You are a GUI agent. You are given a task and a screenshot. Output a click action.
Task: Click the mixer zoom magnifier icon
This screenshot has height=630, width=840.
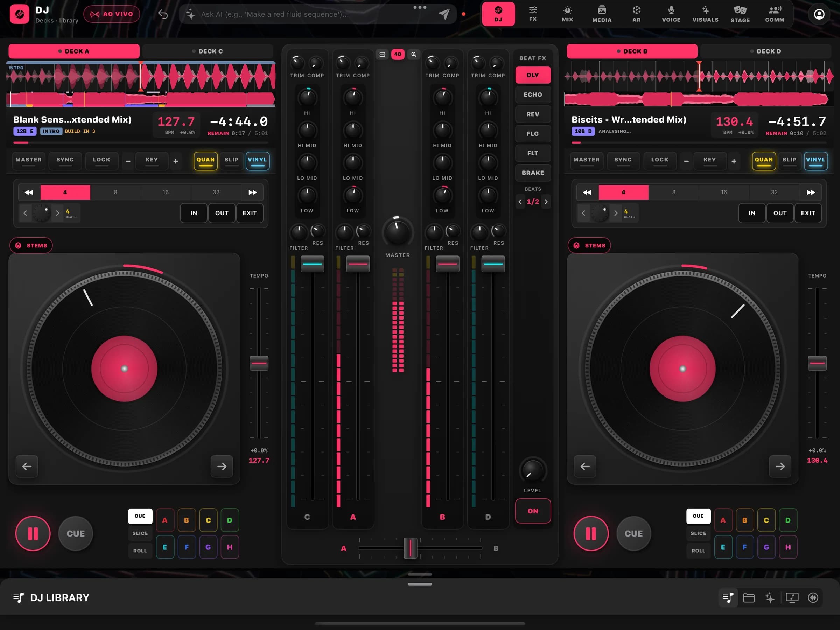point(414,54)
